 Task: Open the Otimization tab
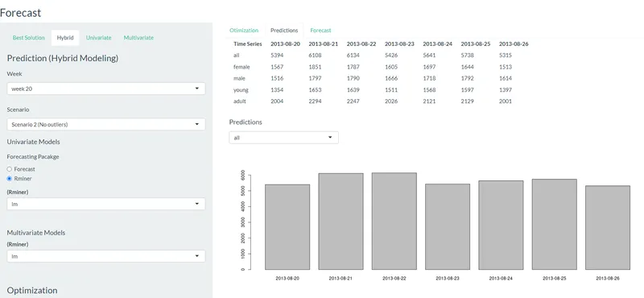(x=244, y=31)
